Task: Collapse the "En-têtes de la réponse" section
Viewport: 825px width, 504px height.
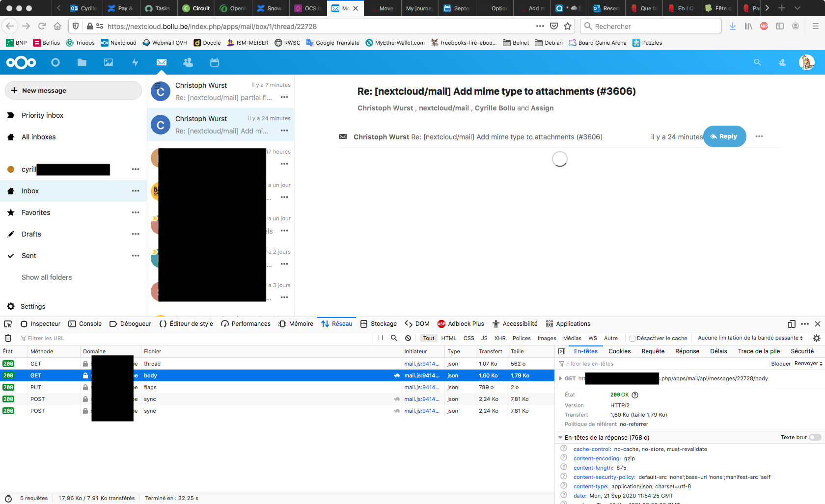Action: [x=560, y=437]
